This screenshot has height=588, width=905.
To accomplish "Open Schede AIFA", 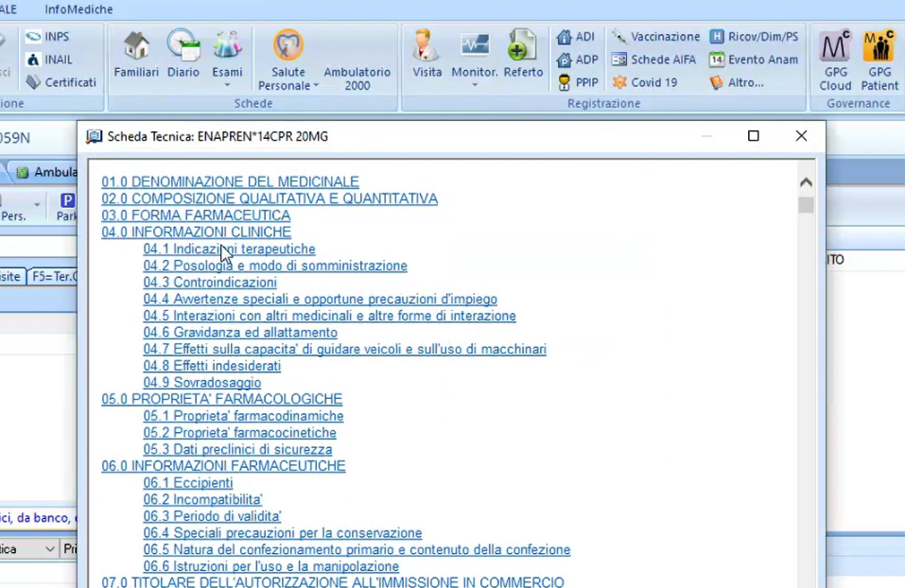I will tap(653, 60).
